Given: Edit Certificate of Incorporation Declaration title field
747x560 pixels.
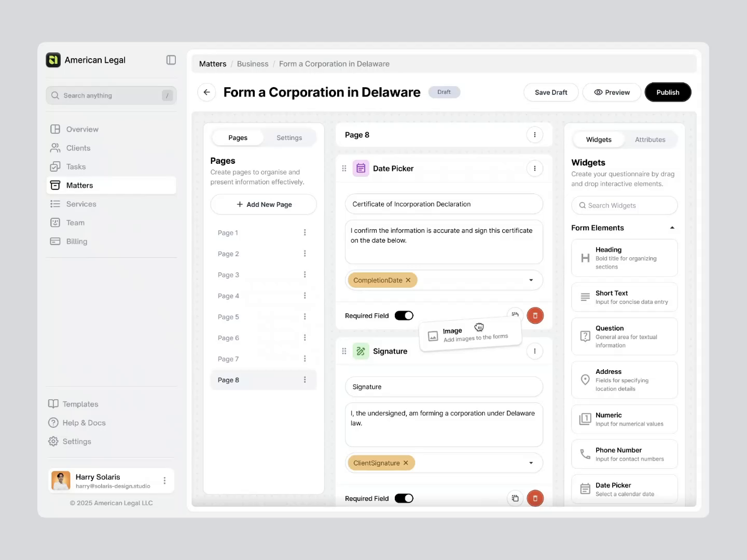Looking at the screenshot, I should pos(444,204).
